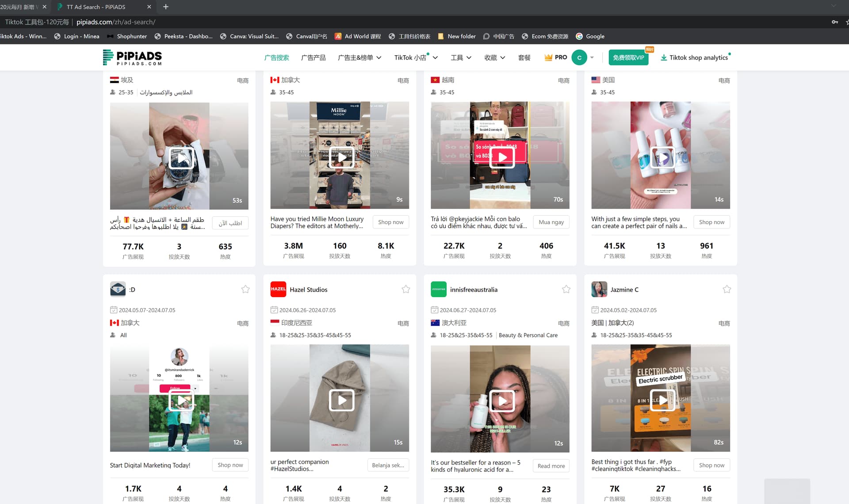Click the green C account avatar
The image size is (849, 504).
click(x=579, y=57)
